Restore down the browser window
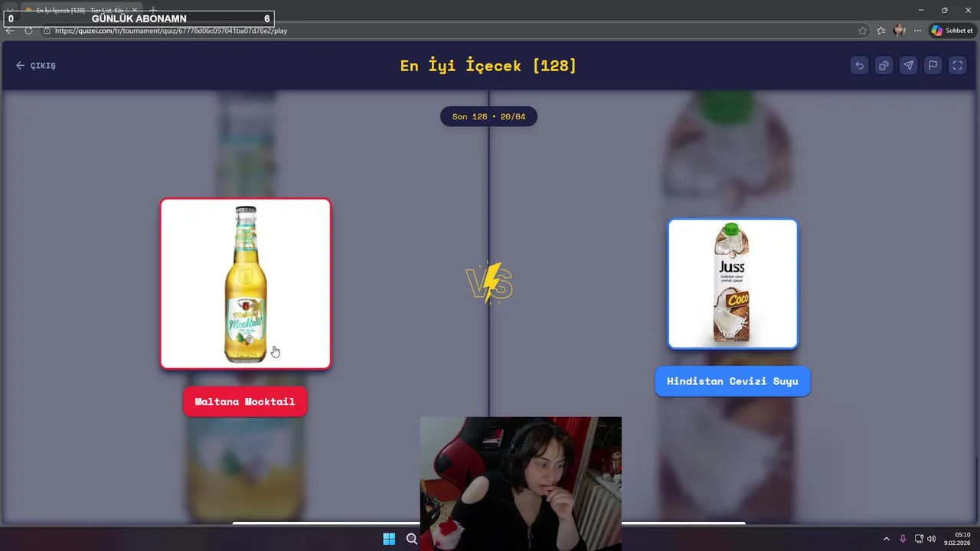 point(944,10)
